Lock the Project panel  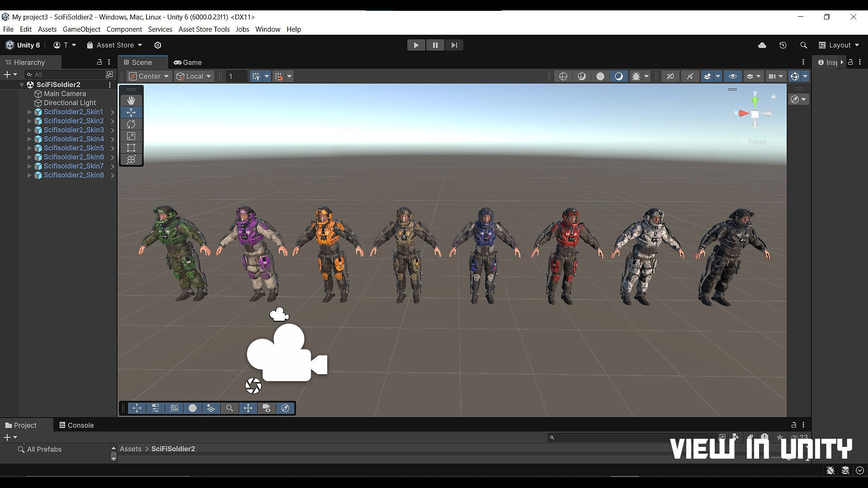pos(793,425)
